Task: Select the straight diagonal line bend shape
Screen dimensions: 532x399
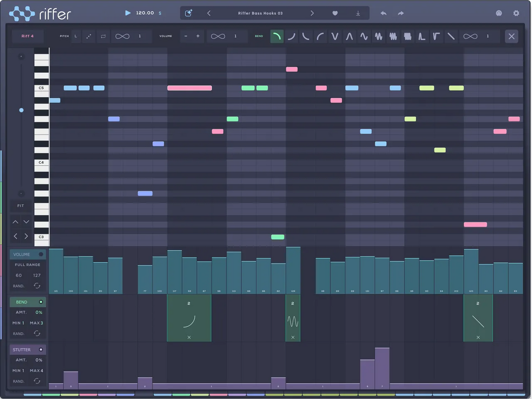Action: click(451, 36)
